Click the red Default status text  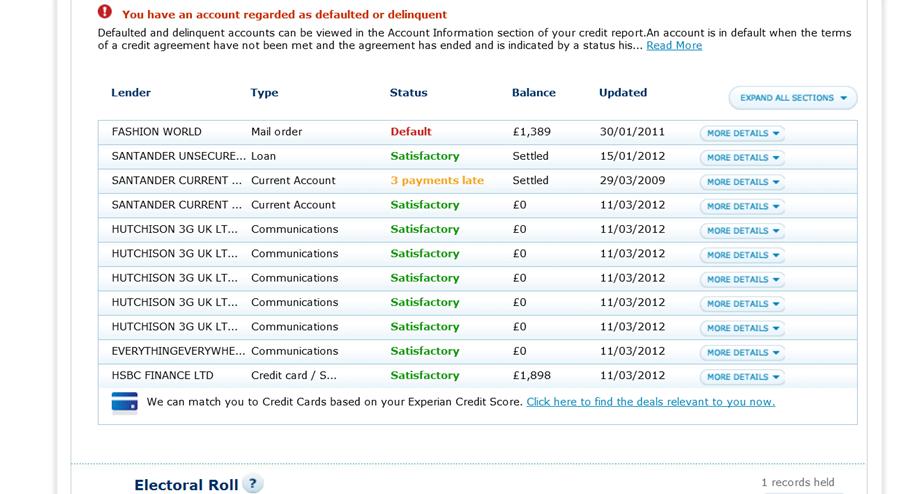click(411, 132)
